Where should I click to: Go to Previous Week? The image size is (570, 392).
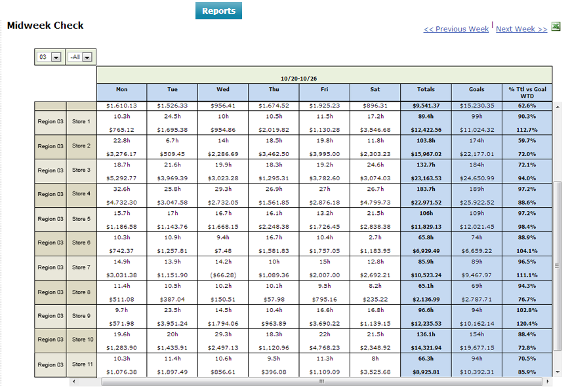pyautogui.click(x=456, y=29)
